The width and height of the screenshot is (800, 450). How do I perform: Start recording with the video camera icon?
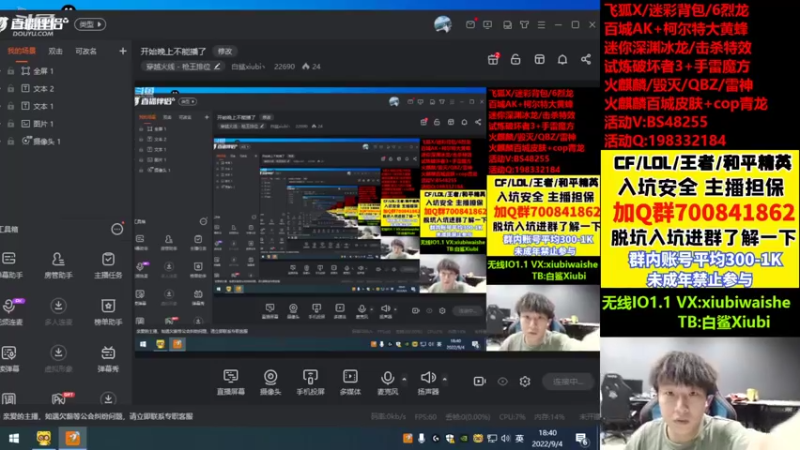pyautogui.click(x=479, y=381)
